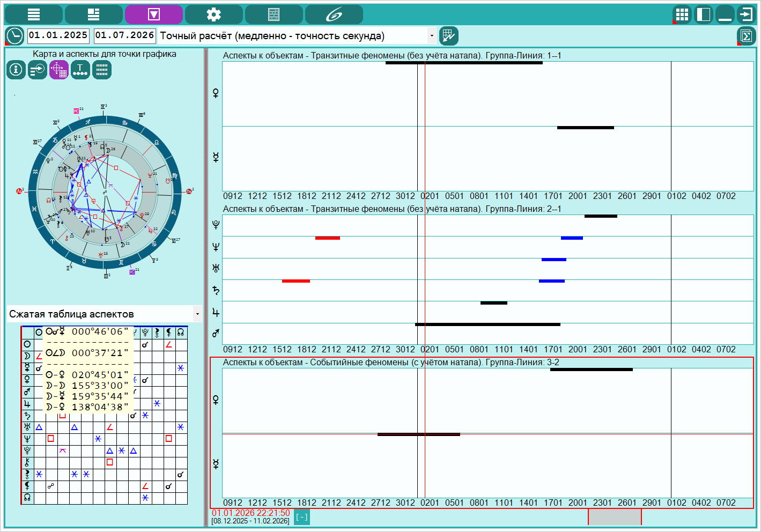This screenshot has height=532, width=761.
Task: Click the red timestamp '01.01.2026 22:21:50'
Action: tap(250, 513)
